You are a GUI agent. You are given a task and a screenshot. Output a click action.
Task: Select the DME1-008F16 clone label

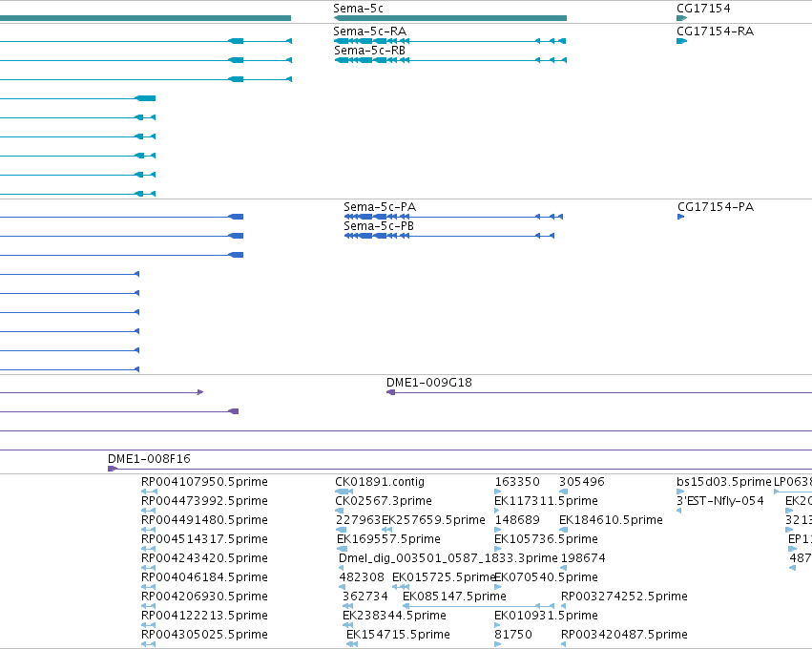pyautogui.click(x=149, y=458)
